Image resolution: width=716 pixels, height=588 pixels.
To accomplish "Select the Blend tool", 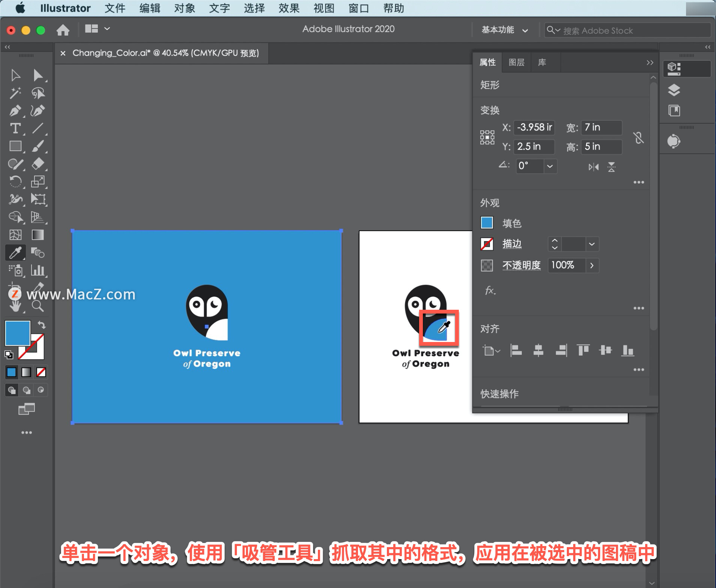I will (38, 252).
